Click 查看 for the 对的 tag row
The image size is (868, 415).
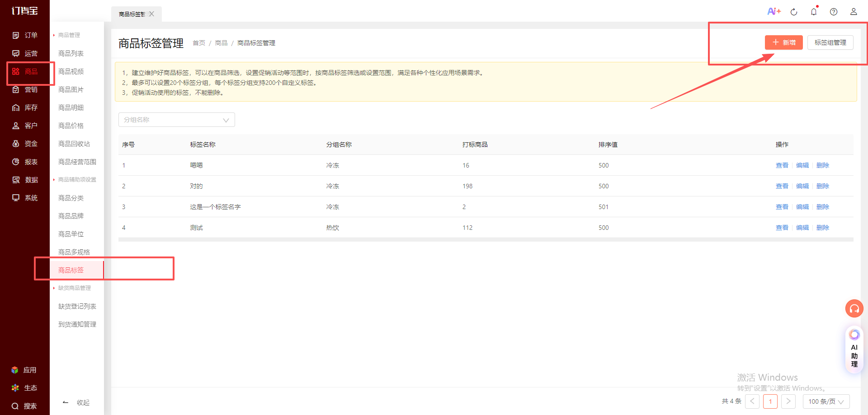[x=782, y=186]
